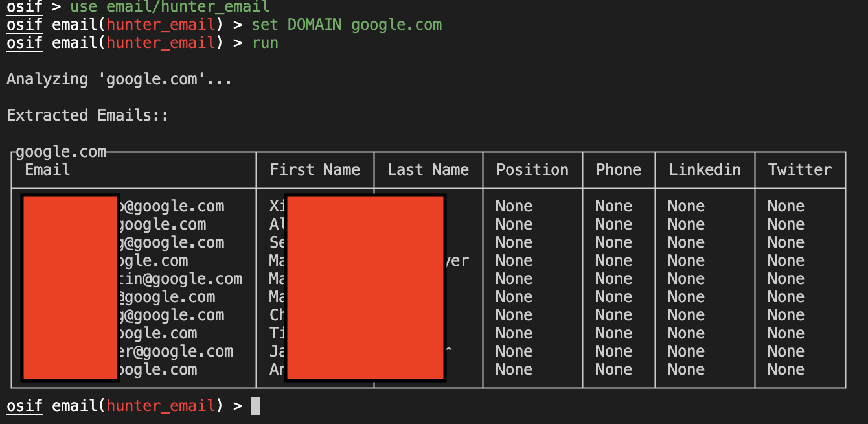Click Phone 'None' in the er@google.com row
This screenshot has height=424, width=868.
pos(613,351)
